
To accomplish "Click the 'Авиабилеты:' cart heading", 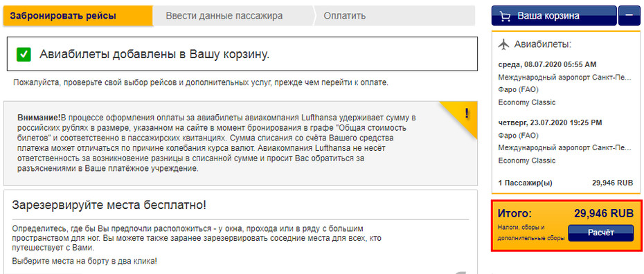I will pos(544,44).
